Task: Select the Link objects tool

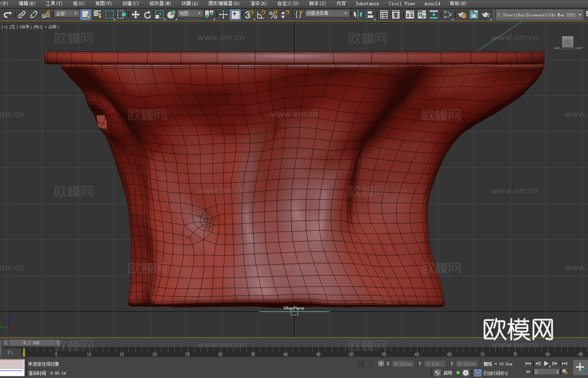Action: coord(22,14)
